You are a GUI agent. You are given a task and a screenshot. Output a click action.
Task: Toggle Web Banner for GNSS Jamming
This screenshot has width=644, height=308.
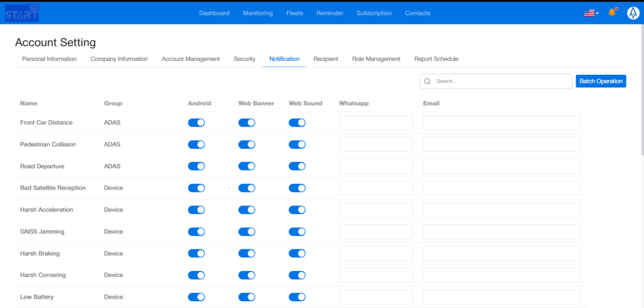247,232
